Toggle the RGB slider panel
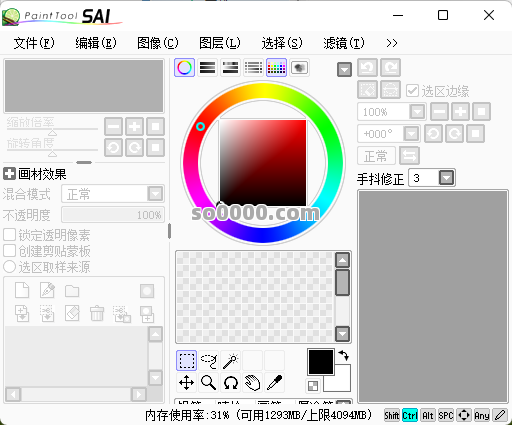 (207, 68)
